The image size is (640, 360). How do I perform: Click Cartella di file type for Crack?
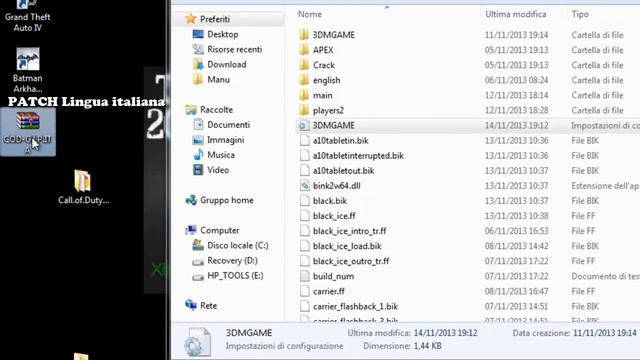(597, 65)
